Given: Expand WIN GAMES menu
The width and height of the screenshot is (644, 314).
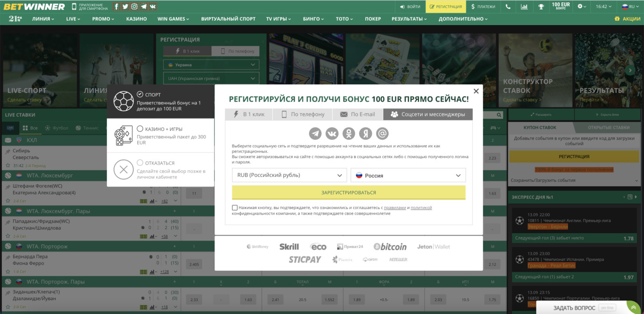Looking at the screenshot, I should (173, 19).
